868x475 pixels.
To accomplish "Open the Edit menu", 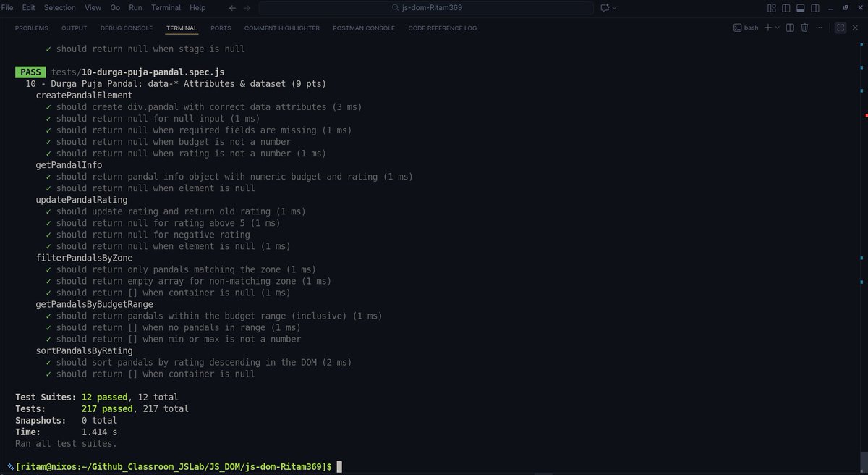I will click(28, 7).
